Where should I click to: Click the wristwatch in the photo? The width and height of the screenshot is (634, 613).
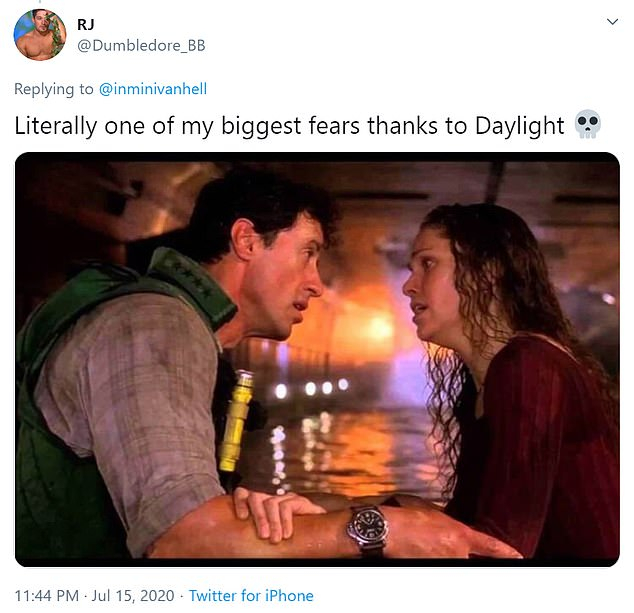coord(368,529)
